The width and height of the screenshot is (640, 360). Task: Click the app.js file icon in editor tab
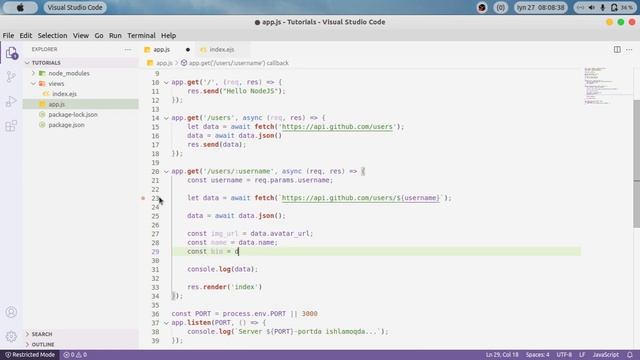pos(147,49)
